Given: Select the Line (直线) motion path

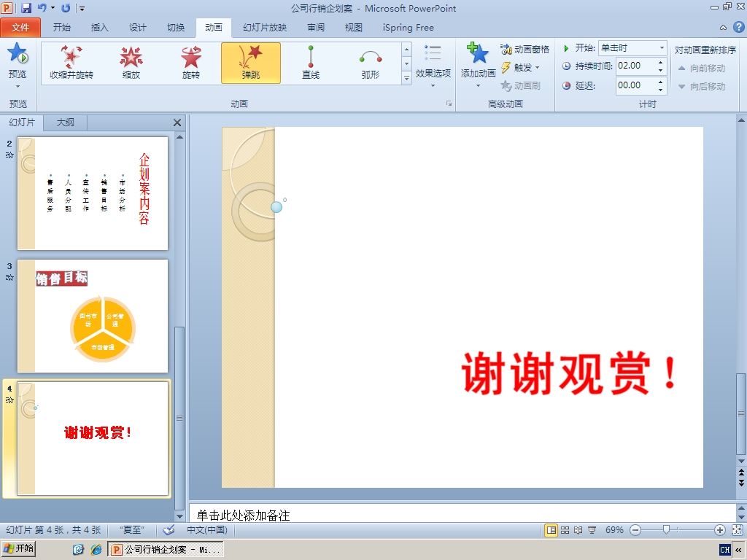Looking at the screenshot, I should [x=311, y=63].
